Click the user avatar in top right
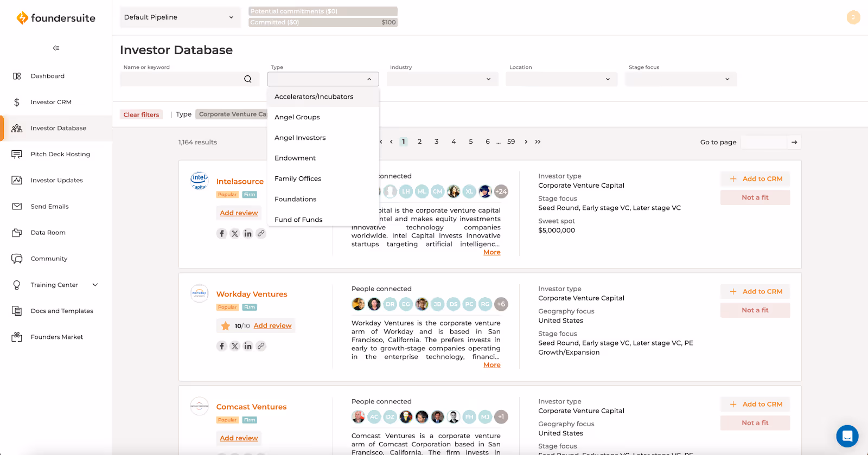868x455 pixels. click(x=853, y=17)
